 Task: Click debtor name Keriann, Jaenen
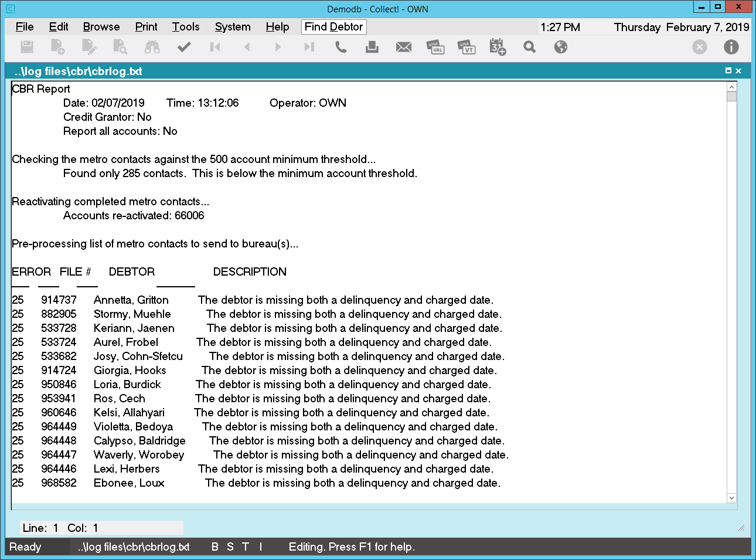134,328
